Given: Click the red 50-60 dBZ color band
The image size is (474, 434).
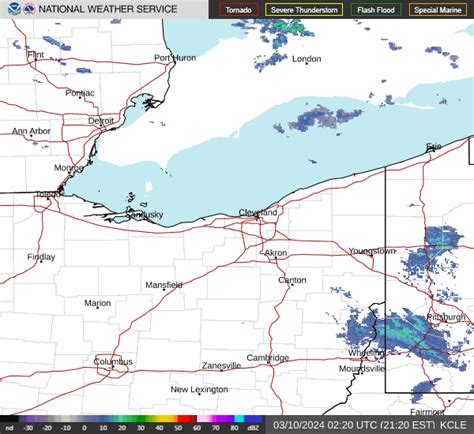Looking at the screenshot, I should [x=187, y=419].
